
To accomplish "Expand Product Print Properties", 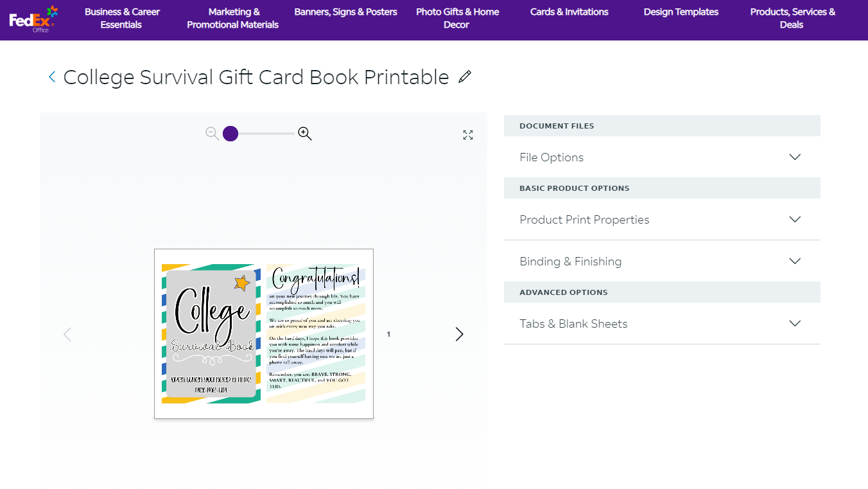I will [662, 220].
